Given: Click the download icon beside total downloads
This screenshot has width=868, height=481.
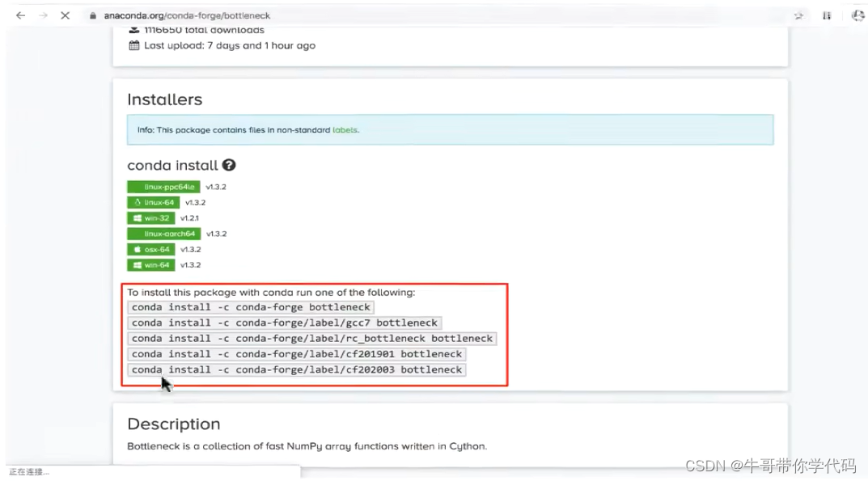Looking at the screenshot, I should [134, 30].
